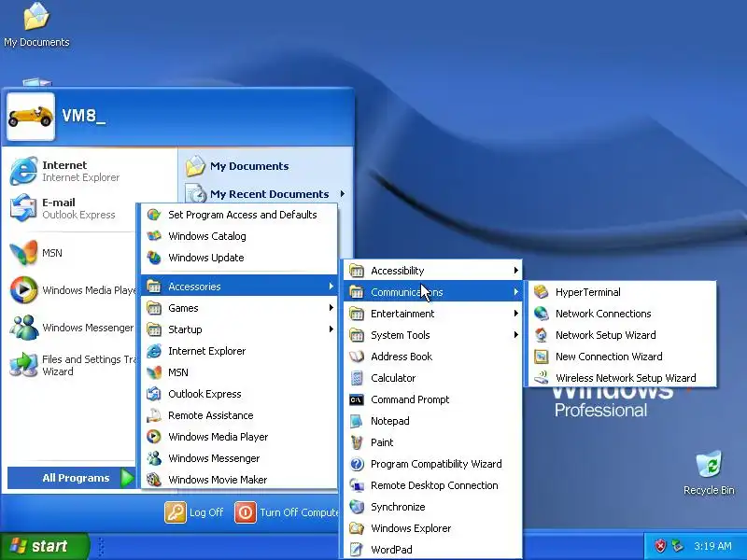This screenshot has width=747, height=560.
Task: Open the WordPad icon
Action: (x=357, y=550)
